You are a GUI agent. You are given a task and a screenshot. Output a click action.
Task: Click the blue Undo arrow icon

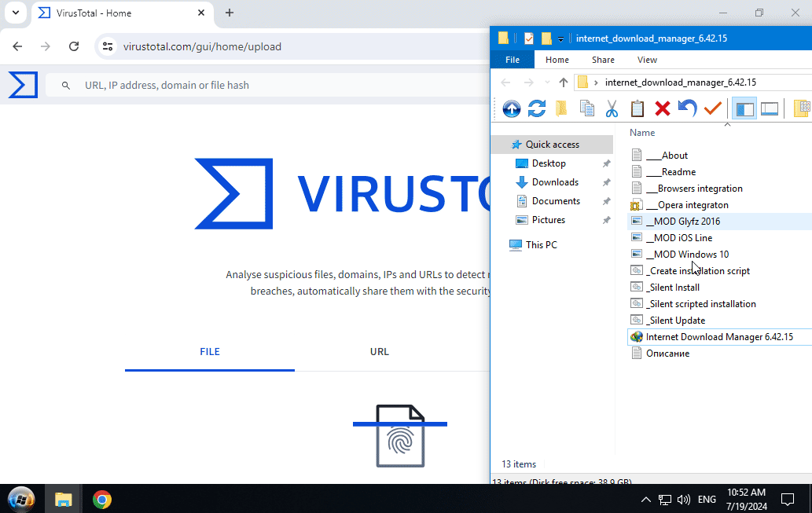(687, 108)
